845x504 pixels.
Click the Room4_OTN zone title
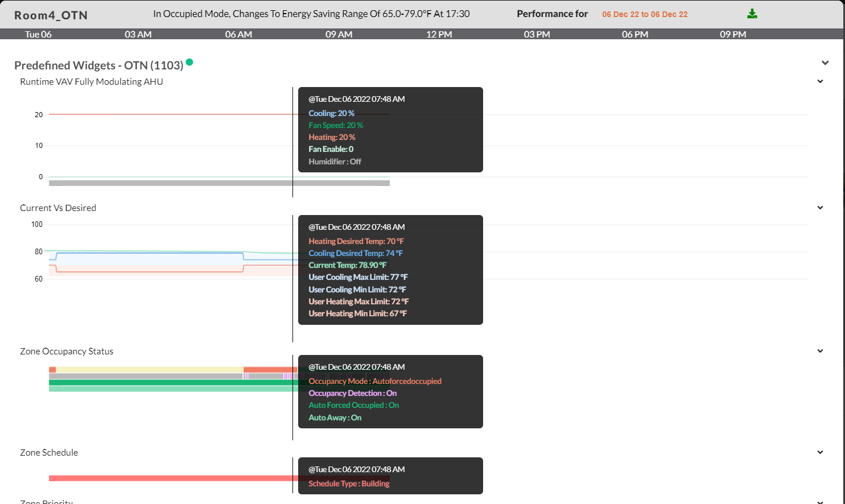[x=51, y=15]
